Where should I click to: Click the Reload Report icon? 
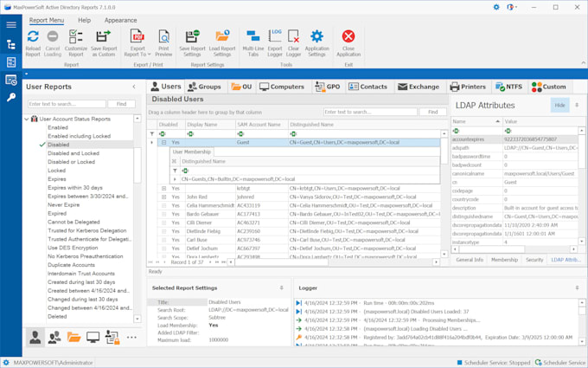(x=33, y=36)
